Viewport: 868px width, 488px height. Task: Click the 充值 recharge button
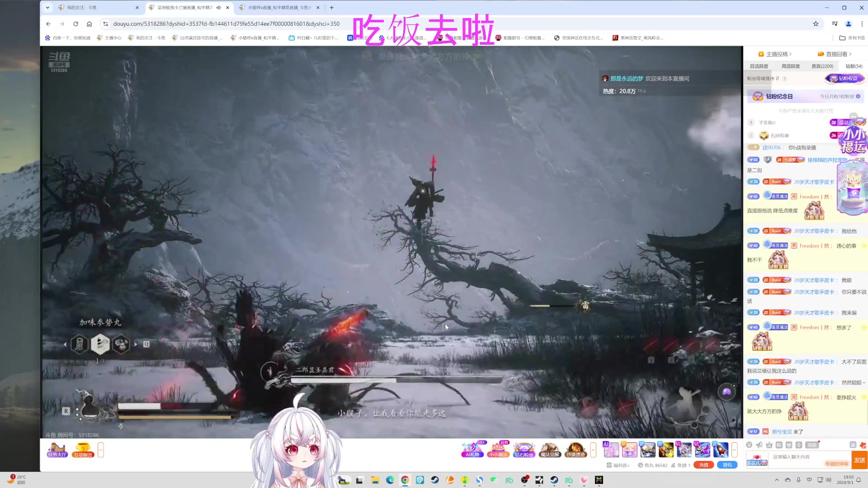(x=704, y=465)
